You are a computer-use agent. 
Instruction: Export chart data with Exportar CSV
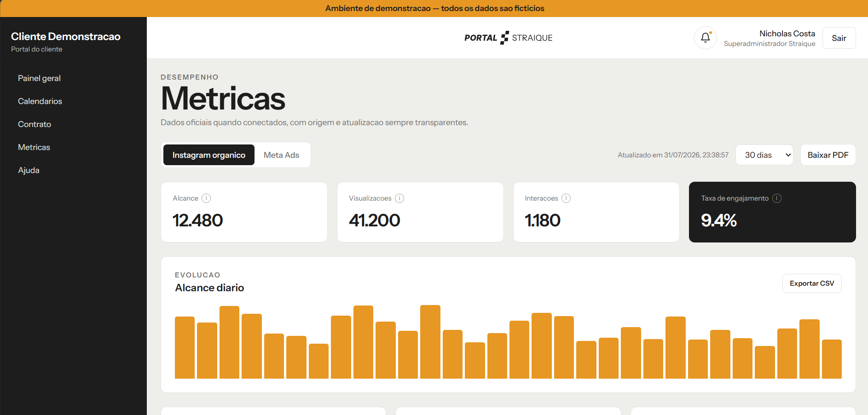click(812, 283)
